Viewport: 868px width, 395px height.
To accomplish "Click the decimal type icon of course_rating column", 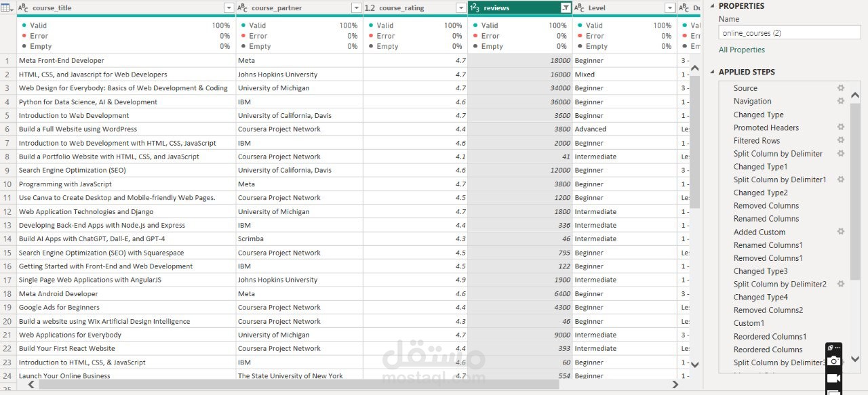I will click(370, 7).
